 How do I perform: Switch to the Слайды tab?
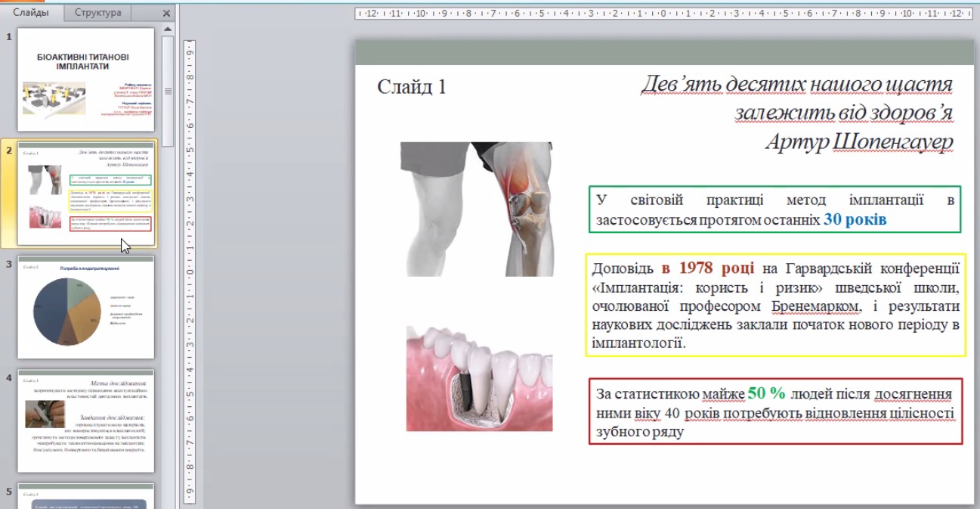coord(32,13)
